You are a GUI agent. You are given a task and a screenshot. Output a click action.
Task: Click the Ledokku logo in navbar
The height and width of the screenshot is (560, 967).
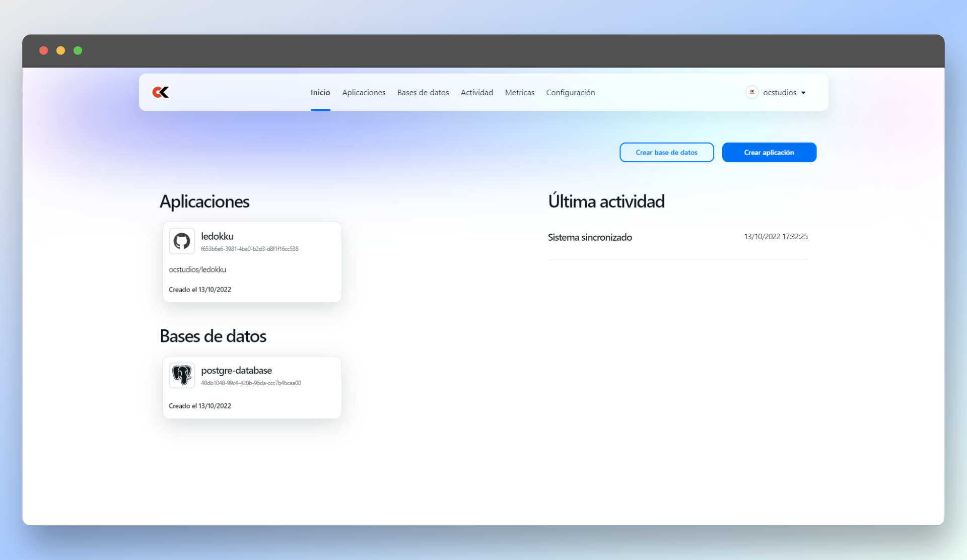tap(161, 92)
